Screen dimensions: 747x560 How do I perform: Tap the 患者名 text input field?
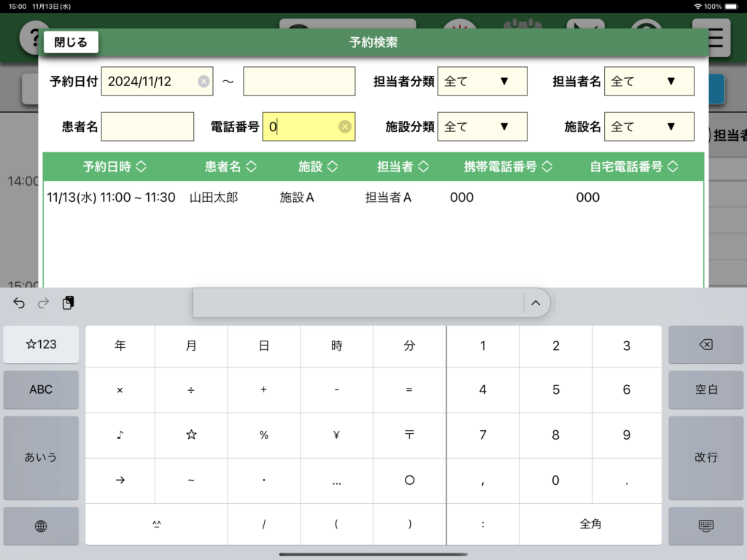point(148,127)
